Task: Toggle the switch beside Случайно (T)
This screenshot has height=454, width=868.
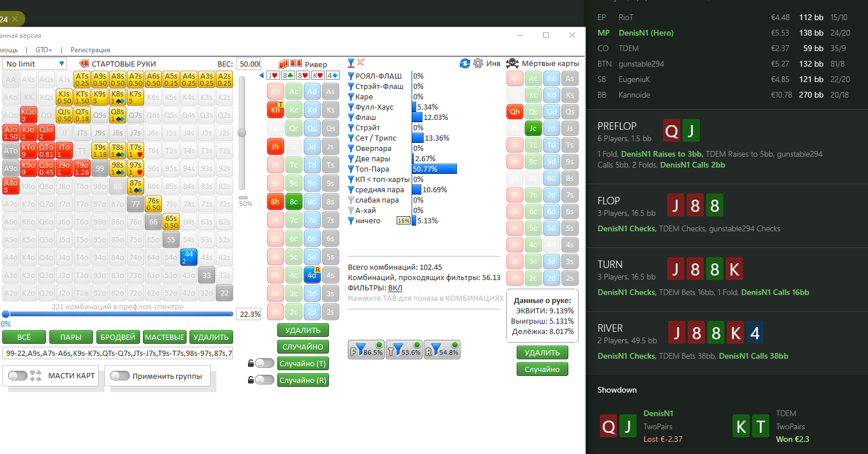Action: tap(265, 363)
